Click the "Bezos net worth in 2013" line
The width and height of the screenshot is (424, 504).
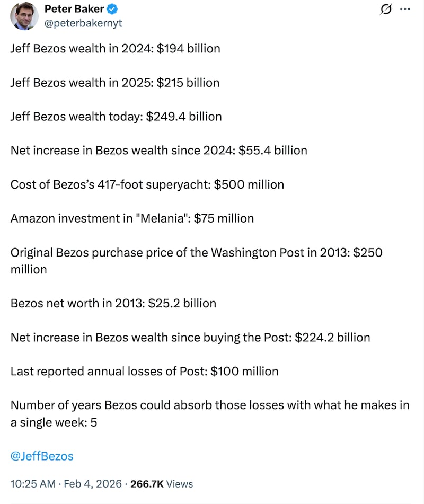[113, 303]
